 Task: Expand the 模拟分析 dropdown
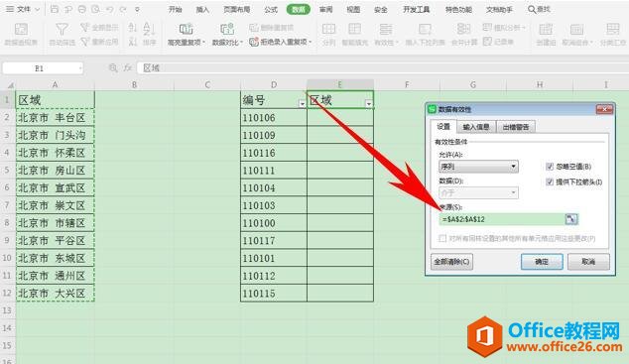coord(524,28)
